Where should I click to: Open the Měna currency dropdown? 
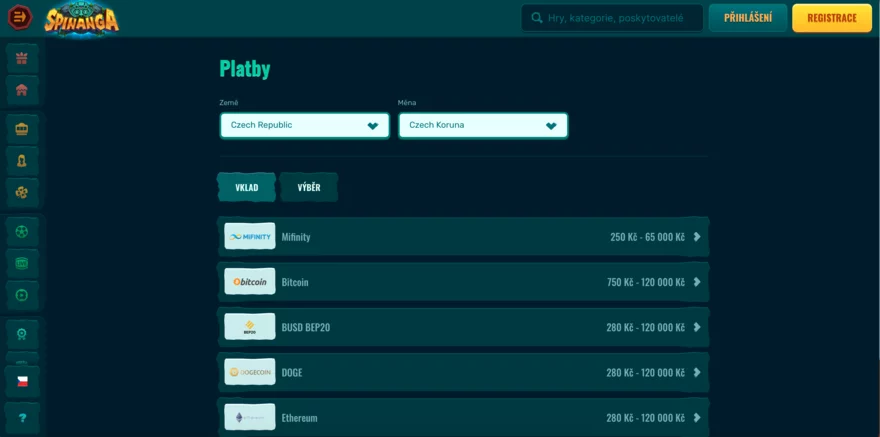tap(482, 125)
